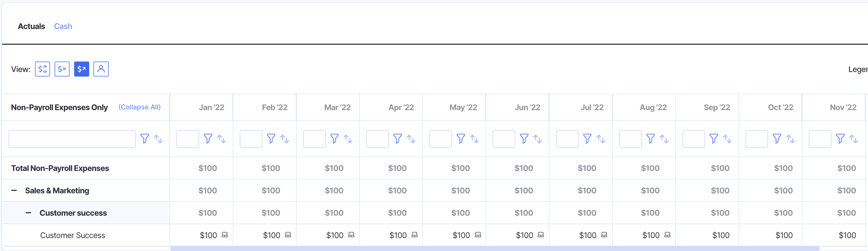This screenshot has height=251, width=868.
Task: Click the expense name filter input field
Action: pyautogui.click(x=72, y=139)
